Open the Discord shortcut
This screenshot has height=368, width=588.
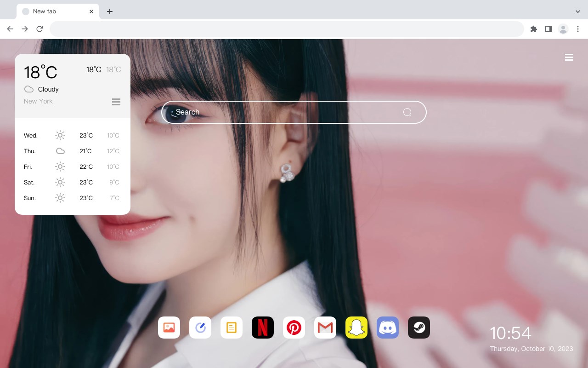click(388, 328)
